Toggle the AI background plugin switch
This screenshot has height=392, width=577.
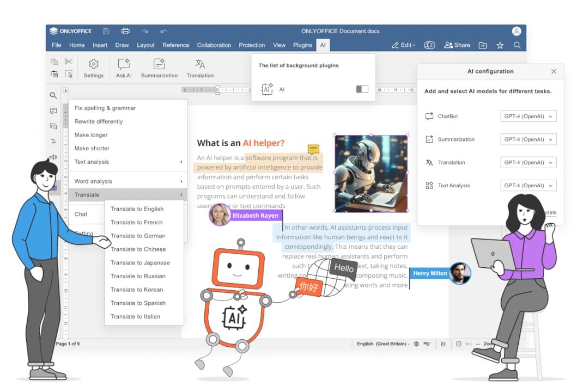(x=362, y=89)
